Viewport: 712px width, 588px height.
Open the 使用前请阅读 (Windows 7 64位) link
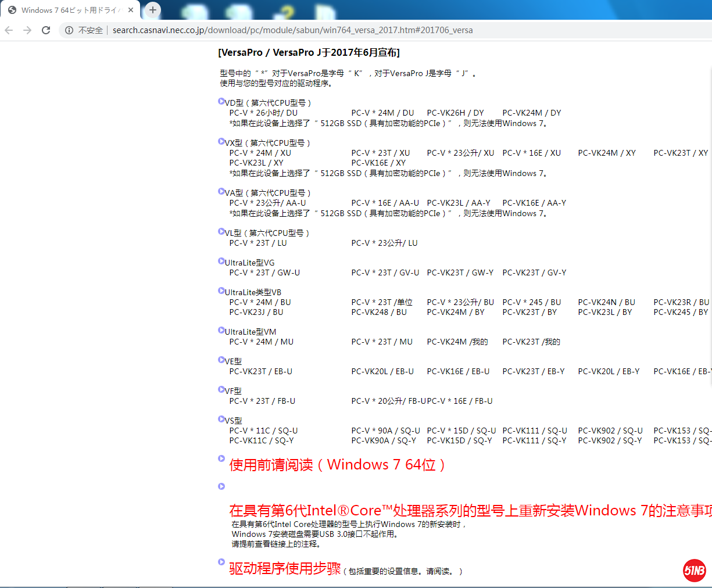click(337, 465)
